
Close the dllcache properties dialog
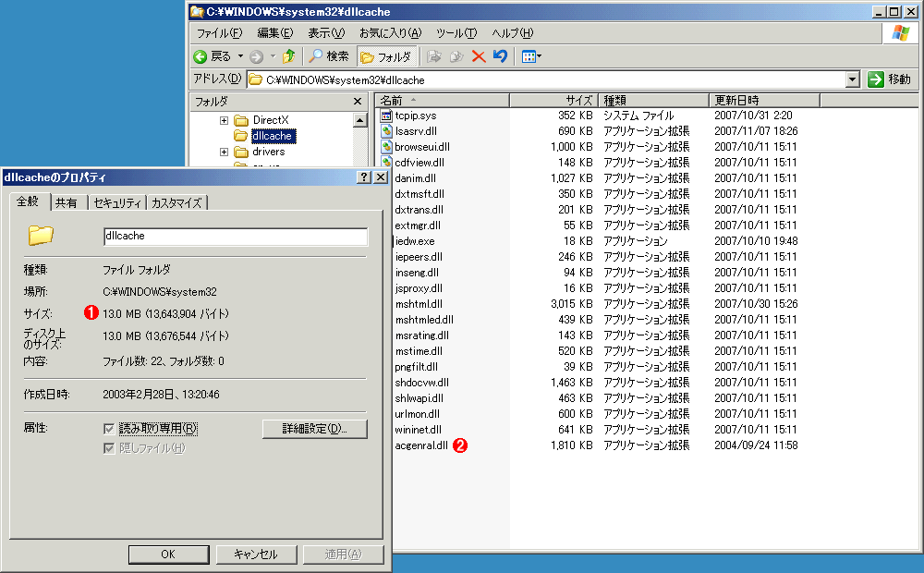(x=381, y=177)
